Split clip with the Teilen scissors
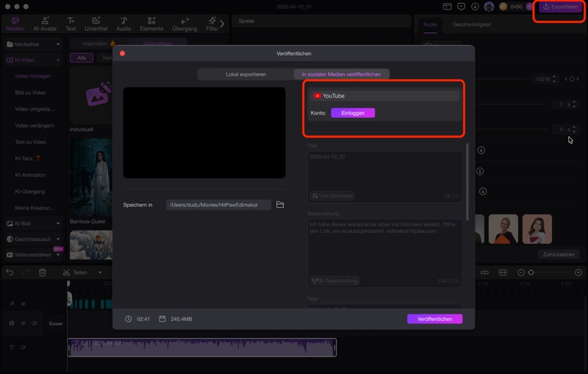This screenshot has height=374, width=588. pos(66,273)
